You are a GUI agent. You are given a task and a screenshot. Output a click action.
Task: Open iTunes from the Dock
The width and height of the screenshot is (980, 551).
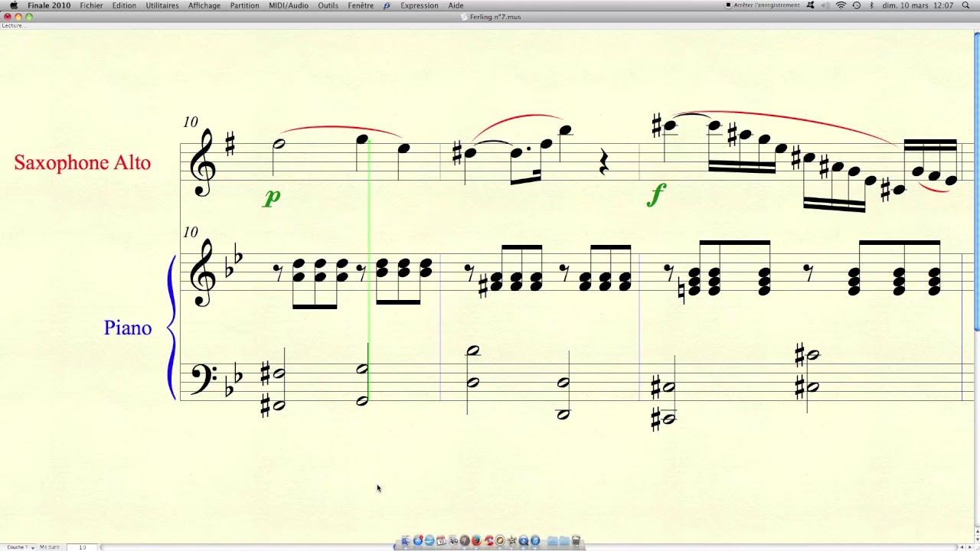pos(535,541)
